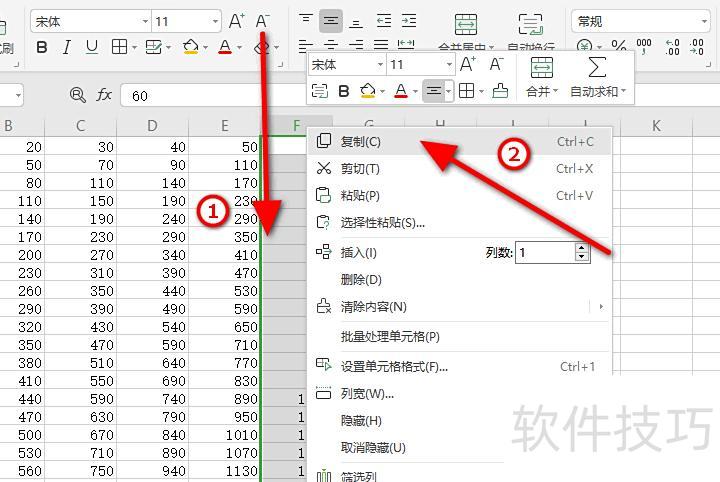Apply mini toolbar red font color swatch
The image size is (720, 482).
(x=401, y=91)
